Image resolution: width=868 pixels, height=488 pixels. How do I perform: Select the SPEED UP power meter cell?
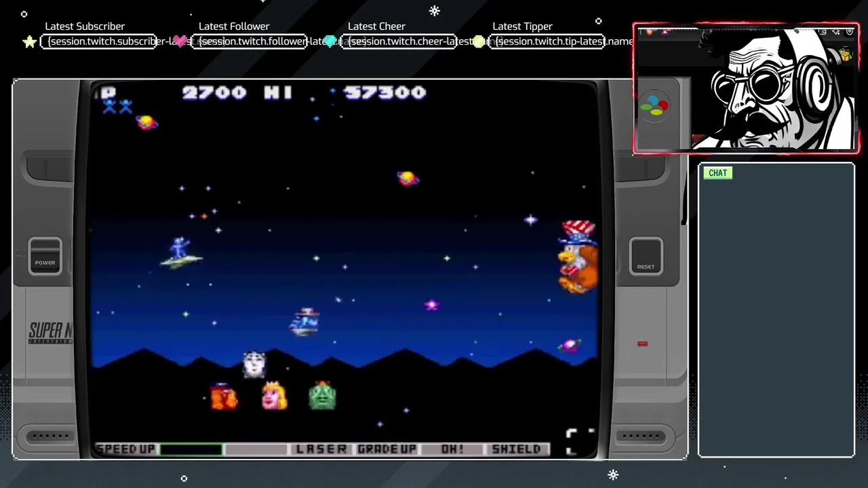[126, 449]
